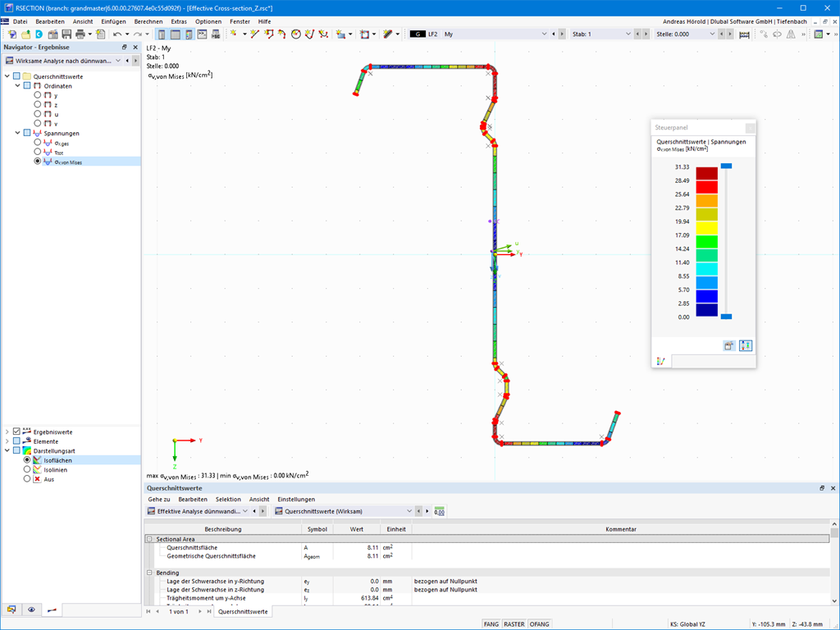This screenshot has height=630, width=840.
Task: Toggle the OFANG object snap button
Action: pos(540,624)
